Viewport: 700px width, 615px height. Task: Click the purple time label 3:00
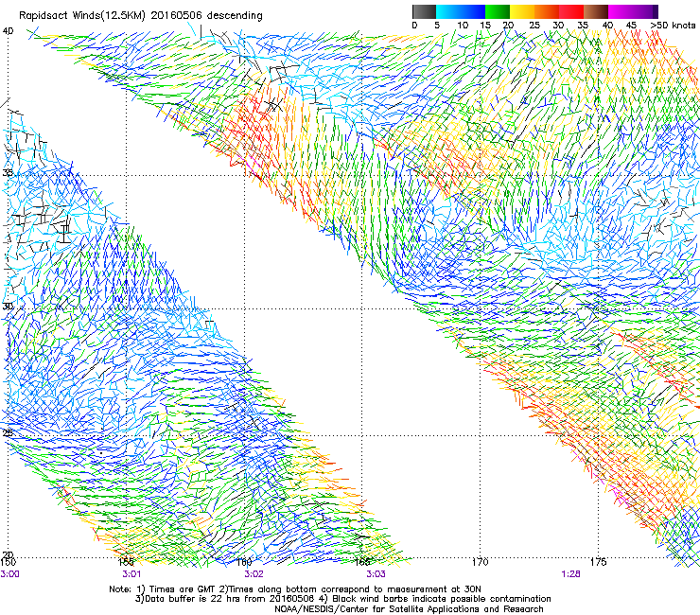(x=9, y=574)
